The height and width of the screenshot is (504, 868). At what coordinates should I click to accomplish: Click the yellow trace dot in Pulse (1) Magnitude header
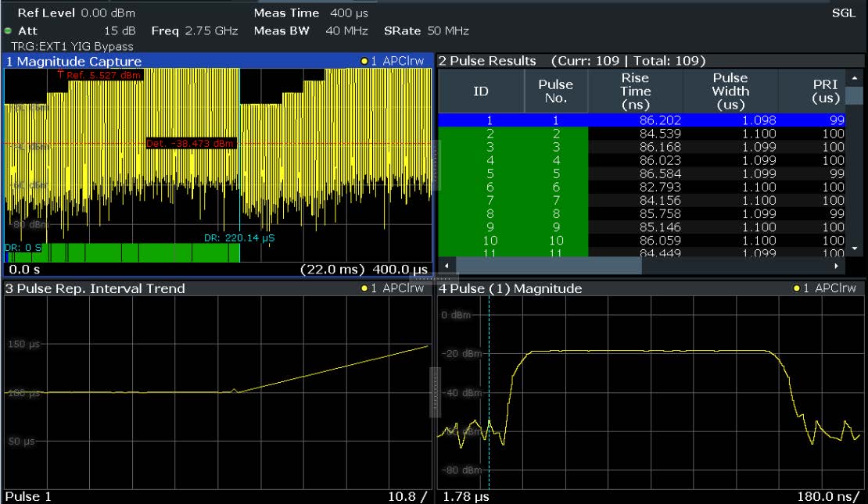(796, 288)
